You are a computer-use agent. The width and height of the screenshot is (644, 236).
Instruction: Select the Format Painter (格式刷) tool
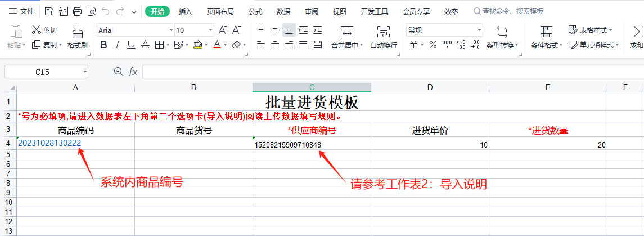click(x=78, y=37)
